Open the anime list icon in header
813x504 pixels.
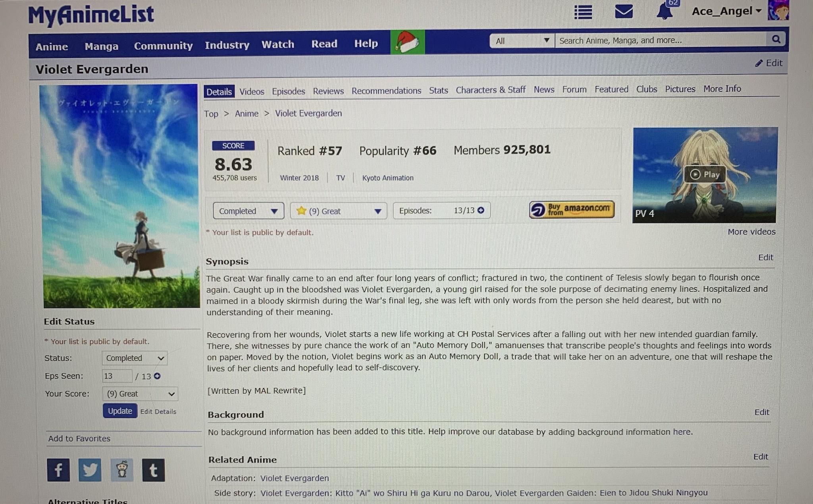click(583, 12)
